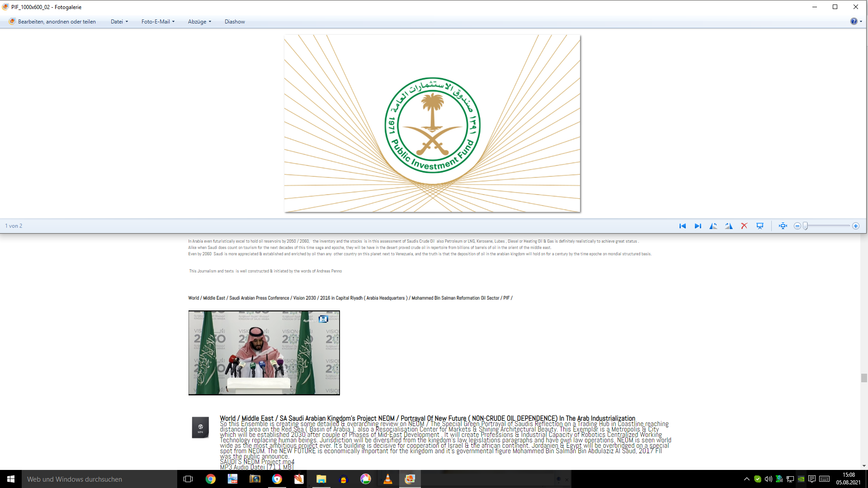Open the notification center icon
The width and height of the screenshot is (868, 488).
pos(812,479)
